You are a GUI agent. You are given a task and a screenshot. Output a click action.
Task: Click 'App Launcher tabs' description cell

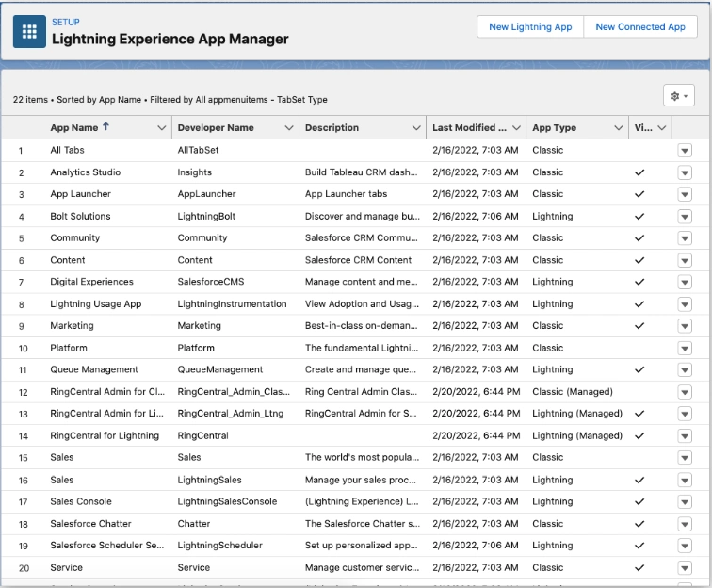346,194
